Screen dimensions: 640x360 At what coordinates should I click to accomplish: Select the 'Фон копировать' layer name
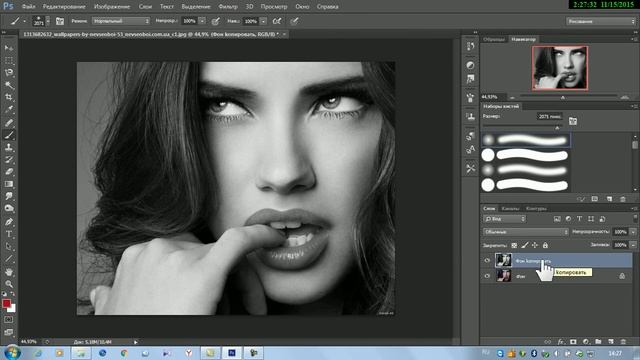pyautogui.click(x=533, y=260)
